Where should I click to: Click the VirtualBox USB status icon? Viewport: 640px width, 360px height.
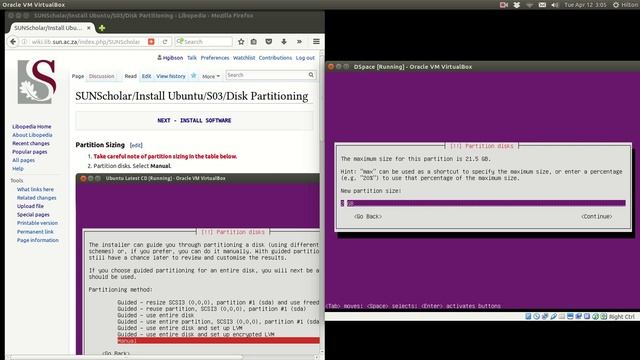click(553, 316)
